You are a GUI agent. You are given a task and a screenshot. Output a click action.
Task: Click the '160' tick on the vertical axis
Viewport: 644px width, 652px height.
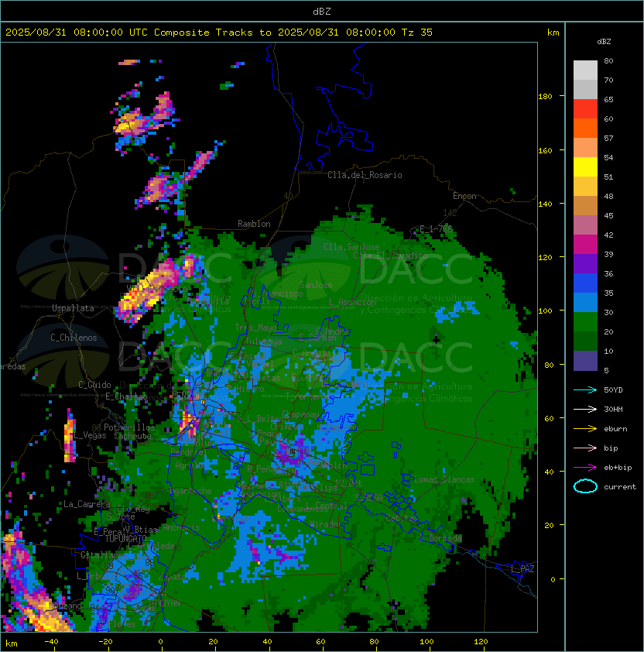pyautogui.click(x=545, y=150)
